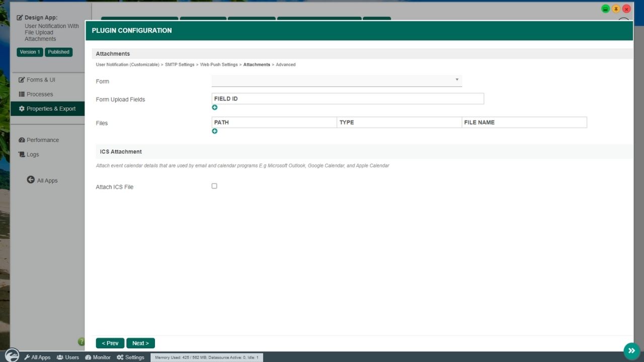Open the Performance page

(x=42, y=140)
